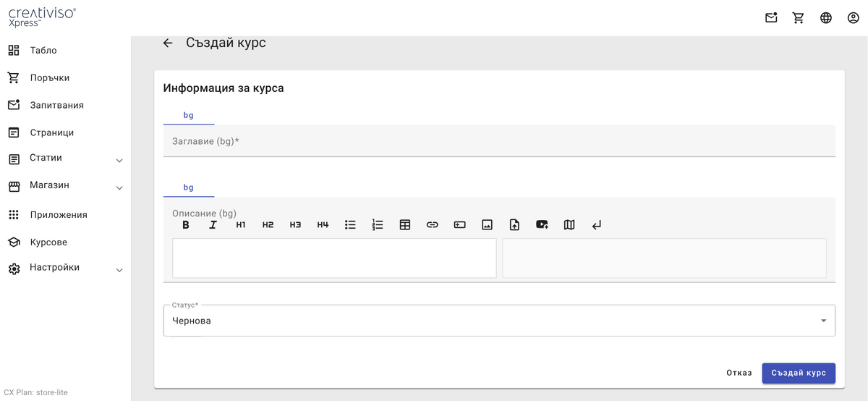Image resolution: width=868 pixels, height=401 pixels.
Task: Go back using the arrow next to Създай курс
Action: click(x=168, y=43)
